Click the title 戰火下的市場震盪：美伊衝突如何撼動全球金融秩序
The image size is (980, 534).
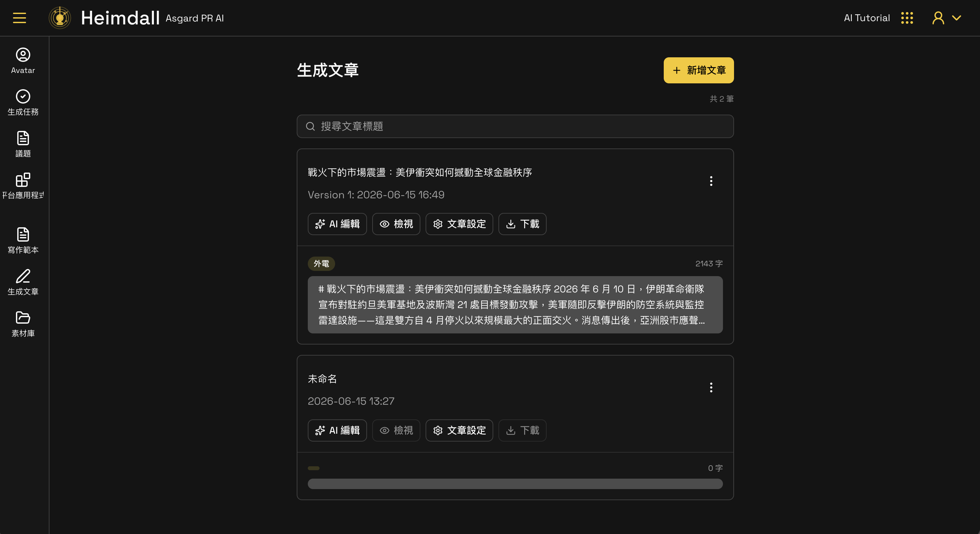click(x=420, y=173)
